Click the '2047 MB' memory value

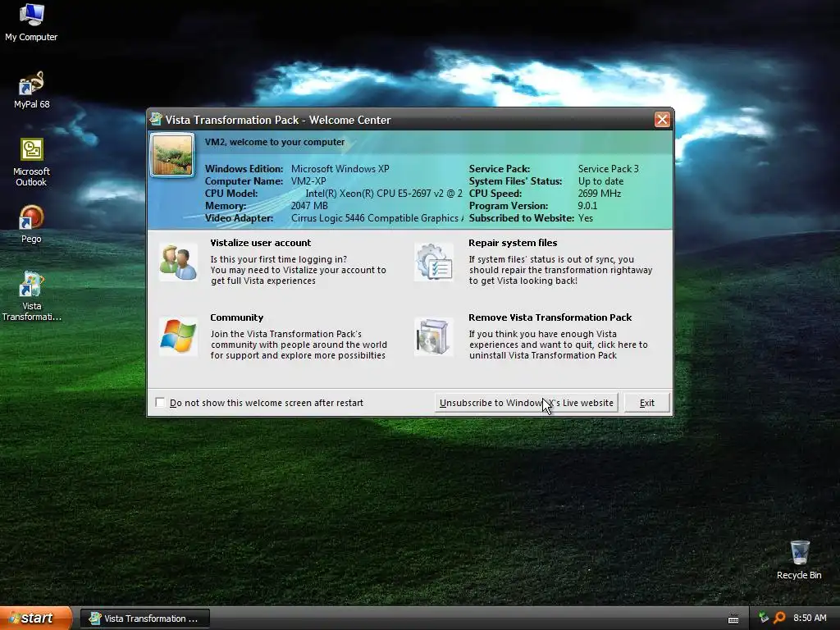[309, 206]
